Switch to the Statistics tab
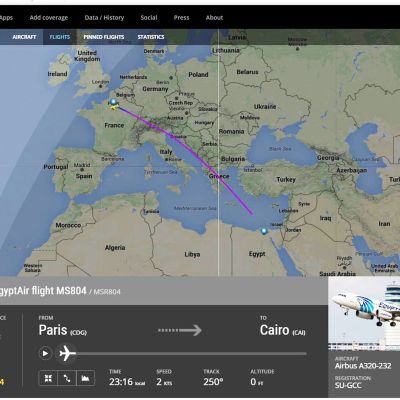This screenshot has height=400, width=400. point(151,37)
